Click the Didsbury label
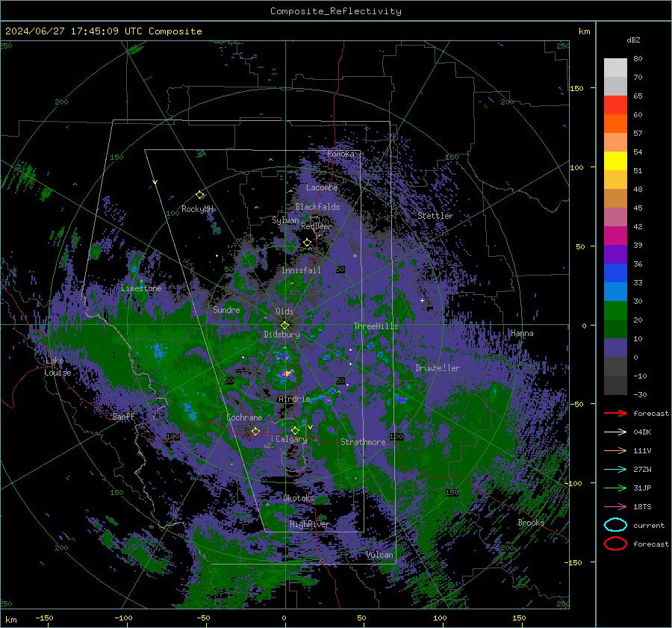Image resolution: width=672 pixels, height=628 pixels. coord(282,335)
